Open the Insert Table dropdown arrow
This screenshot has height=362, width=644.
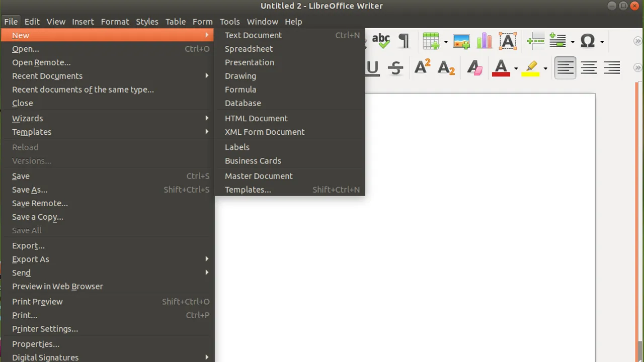446,42
